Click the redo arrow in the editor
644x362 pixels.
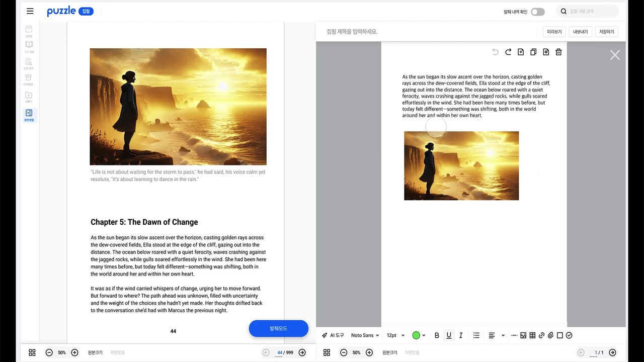(x=508, y=52)
